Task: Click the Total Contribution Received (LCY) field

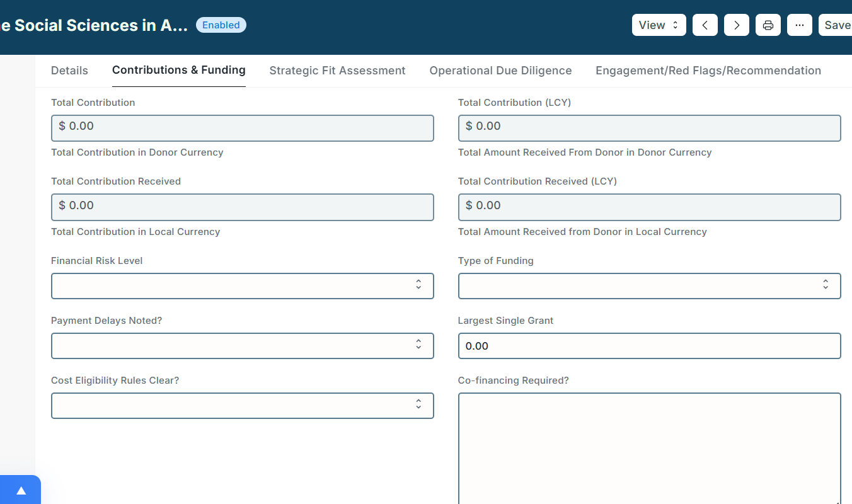Action: tap(649, 207)
